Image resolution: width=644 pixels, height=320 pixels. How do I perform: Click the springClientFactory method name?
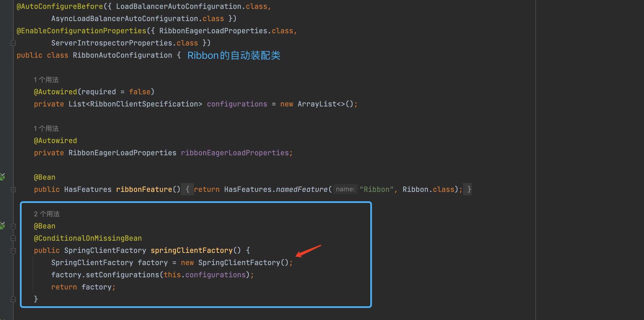click(192, 250)
